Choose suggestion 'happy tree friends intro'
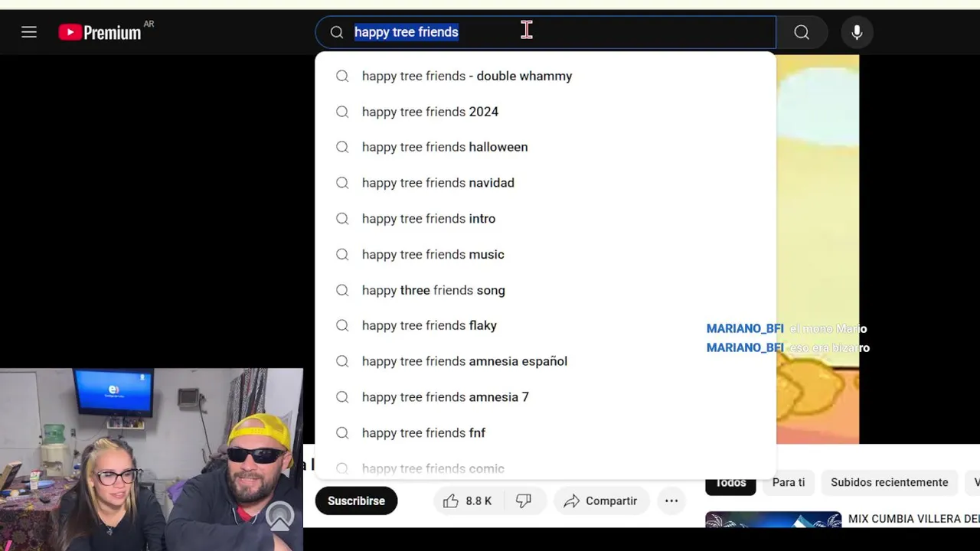Viewport: 980px width, 551px height. pyautogui.click(x=545, y=219)
